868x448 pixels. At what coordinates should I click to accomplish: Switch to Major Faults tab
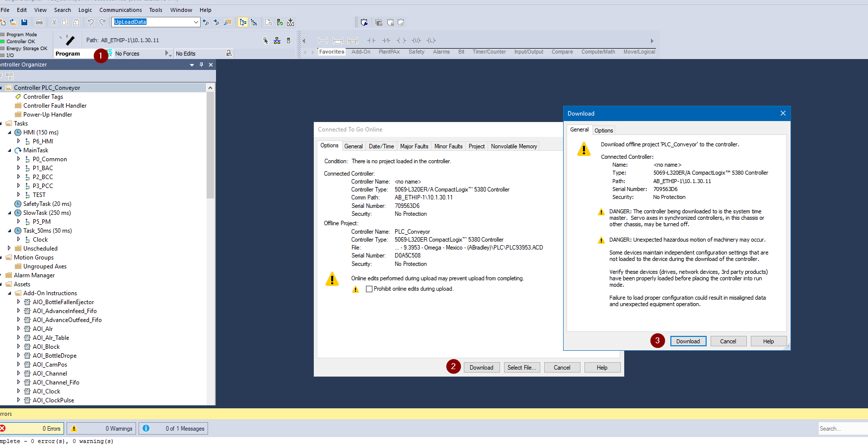click(414, 146)
